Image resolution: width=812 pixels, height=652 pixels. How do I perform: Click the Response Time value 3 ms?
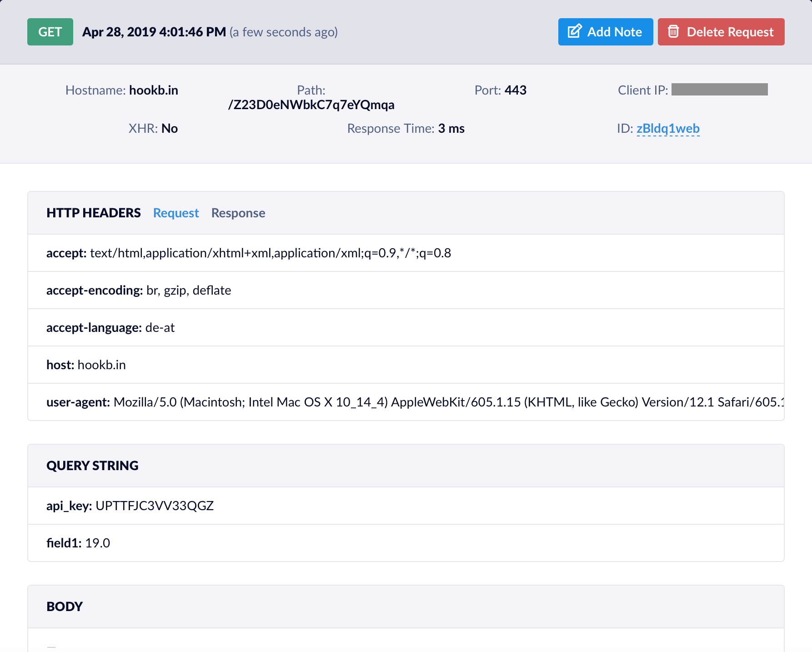(451, 128)
